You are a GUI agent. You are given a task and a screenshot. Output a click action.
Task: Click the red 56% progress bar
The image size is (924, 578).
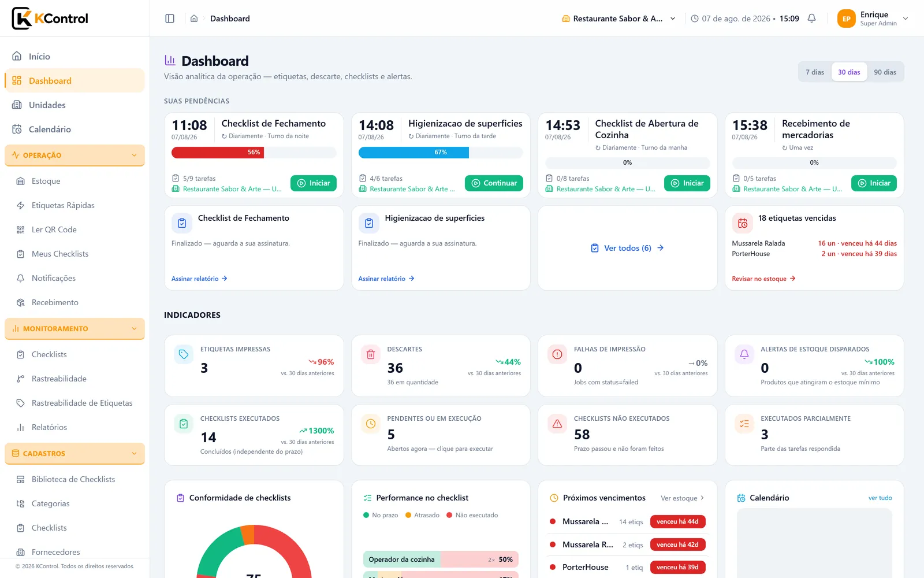218,153
